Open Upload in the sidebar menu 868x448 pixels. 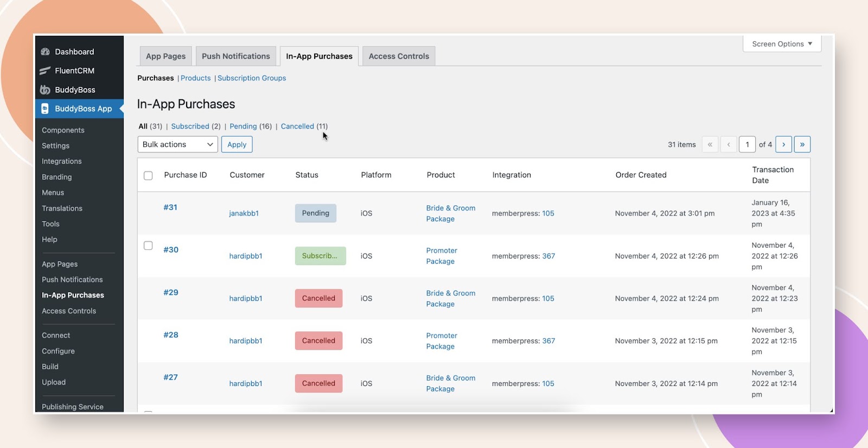54,382
